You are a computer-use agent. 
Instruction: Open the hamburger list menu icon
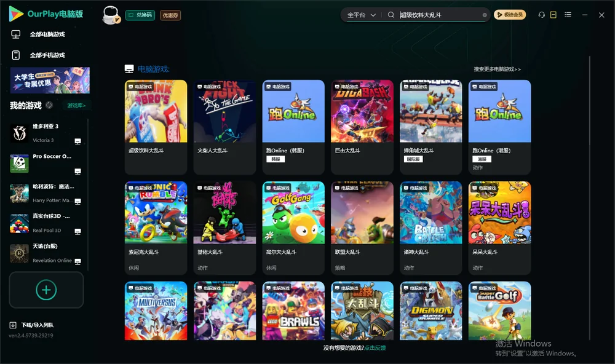[568, 15]
